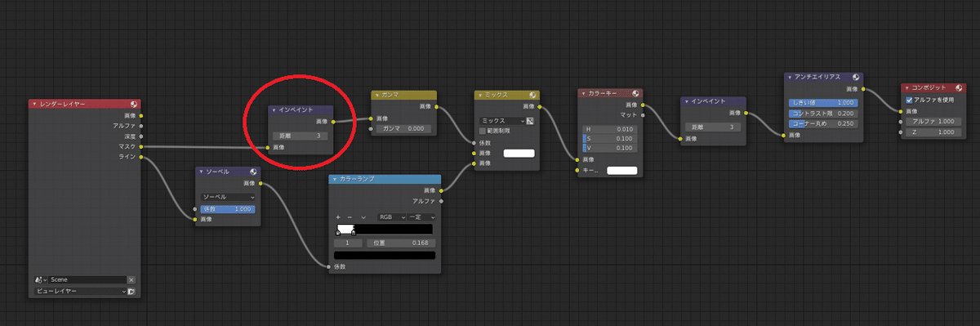
Task: Collapse the アンチエイリアス node
Action: pyautogui.click(x=790, y=77)
